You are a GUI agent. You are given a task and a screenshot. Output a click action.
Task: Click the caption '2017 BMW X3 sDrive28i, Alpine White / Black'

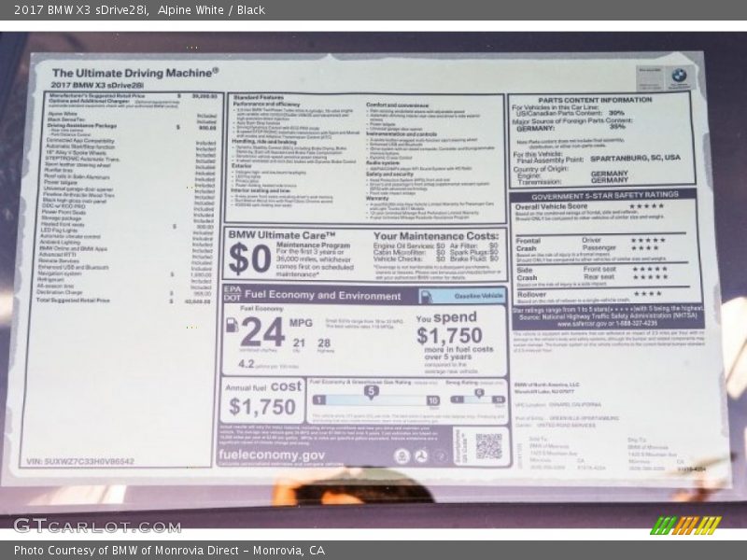coord(139,10)
